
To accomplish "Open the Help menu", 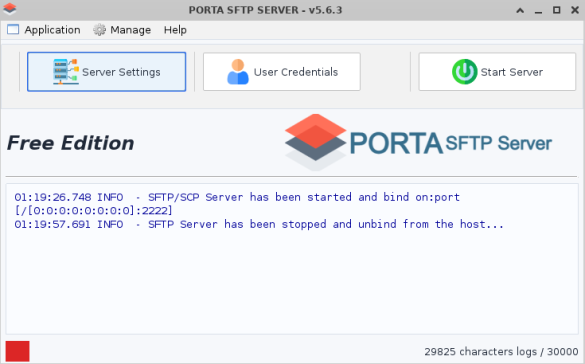I will pyautogui.click(x=175, y=30).
